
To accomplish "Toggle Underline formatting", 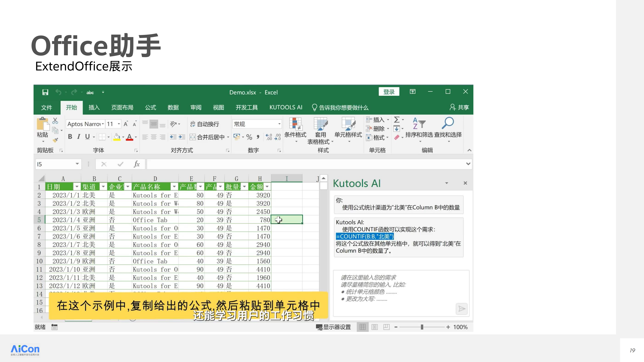I will coord(87,137).
